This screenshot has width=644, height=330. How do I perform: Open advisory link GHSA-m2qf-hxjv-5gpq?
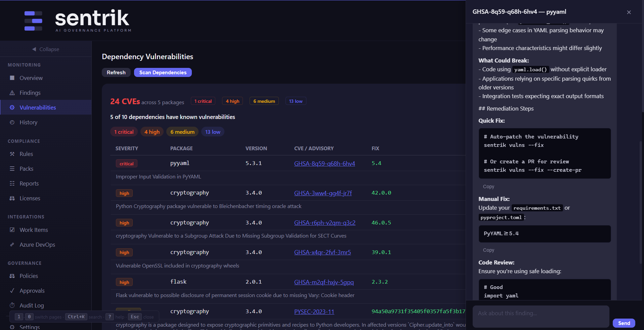tap(324, 282)
